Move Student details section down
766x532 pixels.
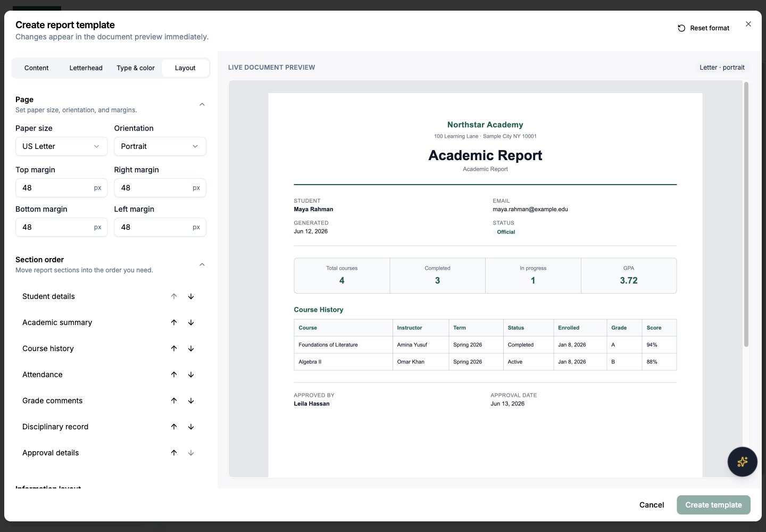coord(191,296)
